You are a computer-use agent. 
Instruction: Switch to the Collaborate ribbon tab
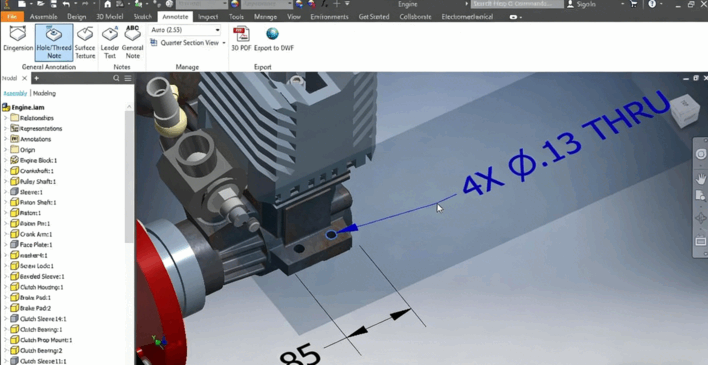pos(415,17)
